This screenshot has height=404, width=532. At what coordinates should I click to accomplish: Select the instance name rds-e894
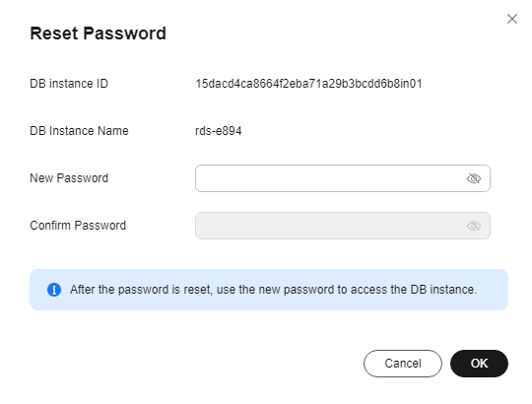219,131
